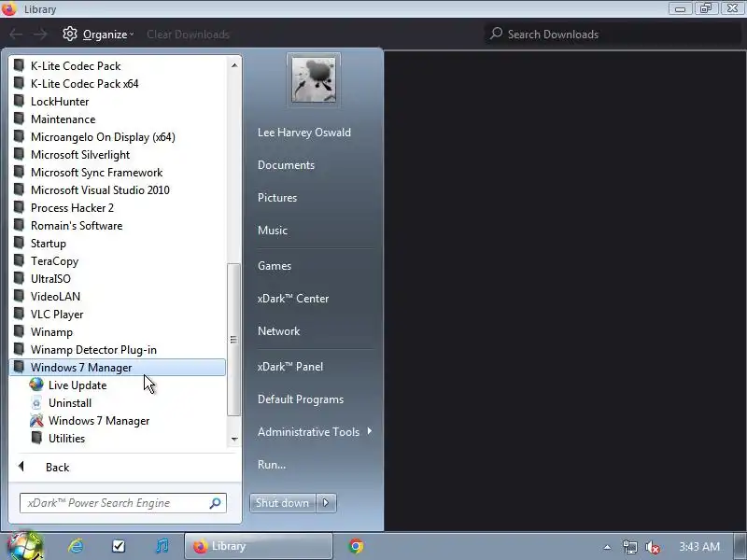Click scroll down arrow of programs list

click(x=234, y=439)
